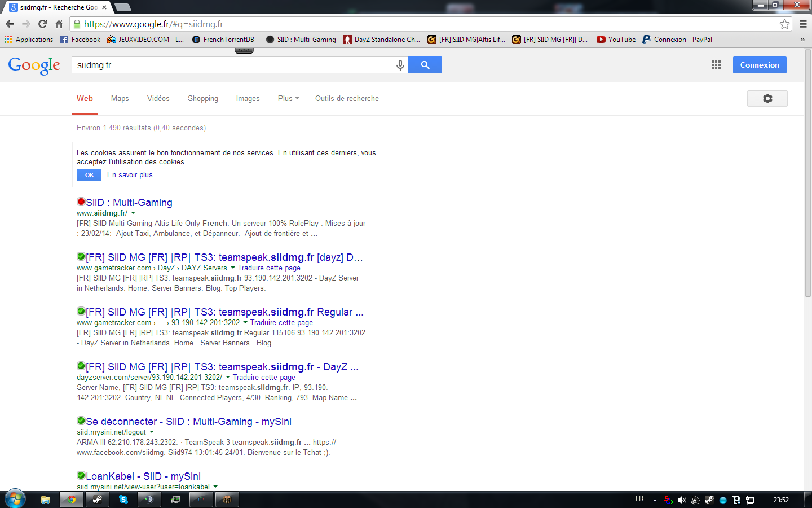Open the Chrome hamburger menu
This screenshot has height=508, width=812.
(803, 24)
